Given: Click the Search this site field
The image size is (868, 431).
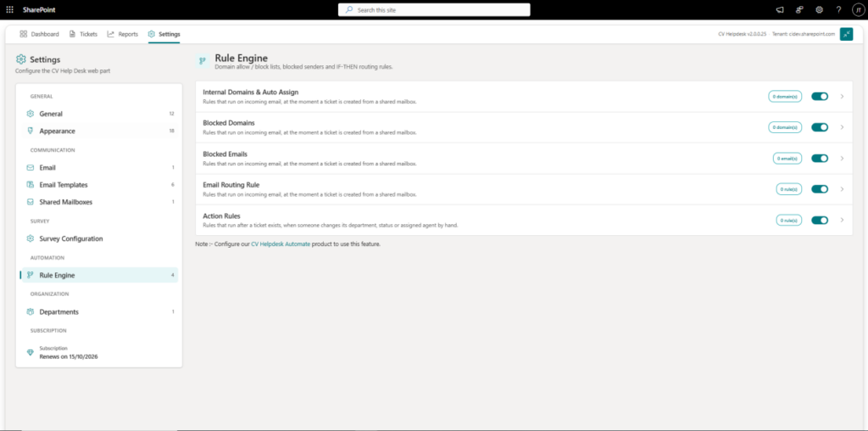Looking at the screenshot, I should (x=434, y=10).
